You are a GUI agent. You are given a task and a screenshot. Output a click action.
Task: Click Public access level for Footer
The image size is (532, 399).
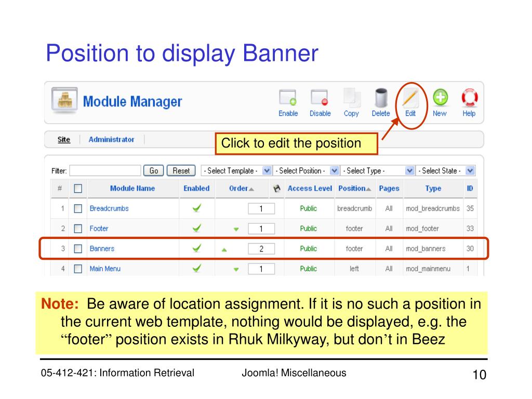point(309,229)
